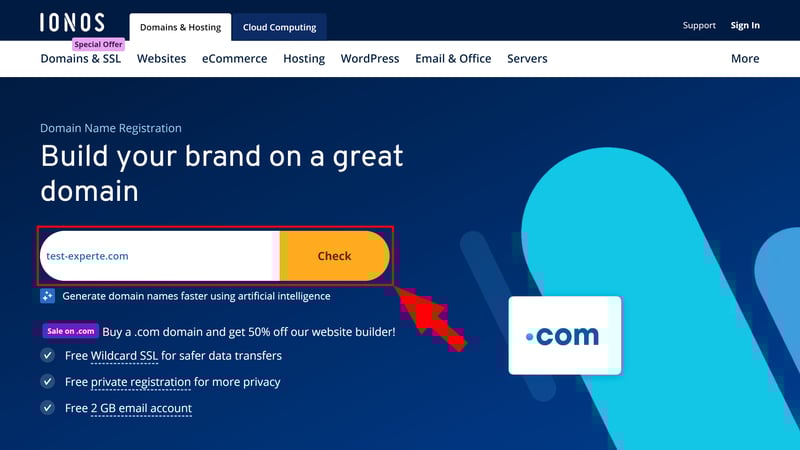Open the eCommerce menu
This screenshot has width=800, height=450.
(234, 59)
